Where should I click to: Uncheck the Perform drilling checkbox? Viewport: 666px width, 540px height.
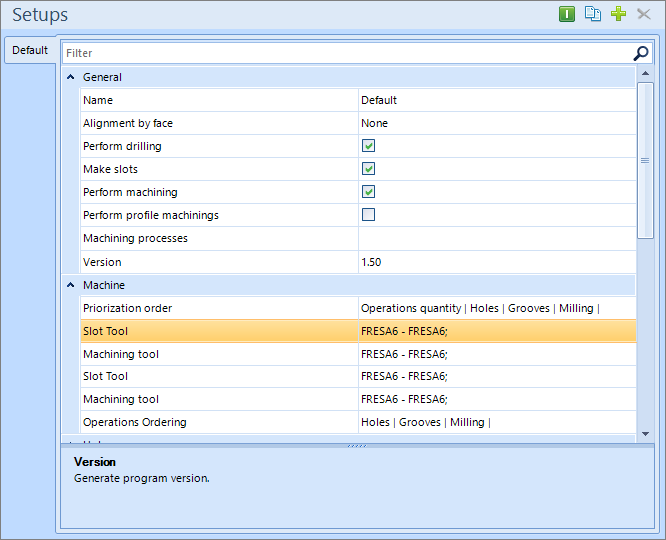[368, 146]
